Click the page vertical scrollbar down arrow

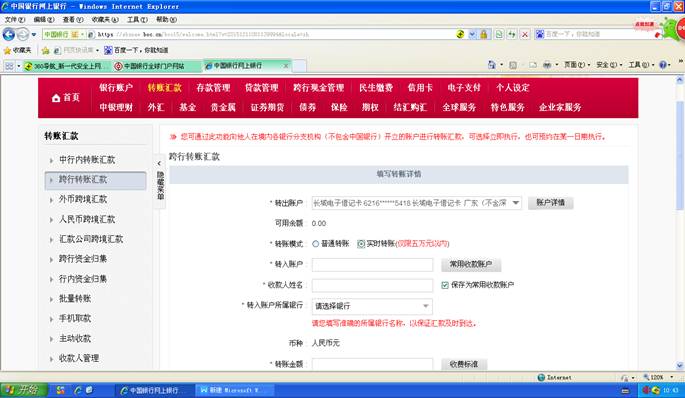tap(680, 366)
